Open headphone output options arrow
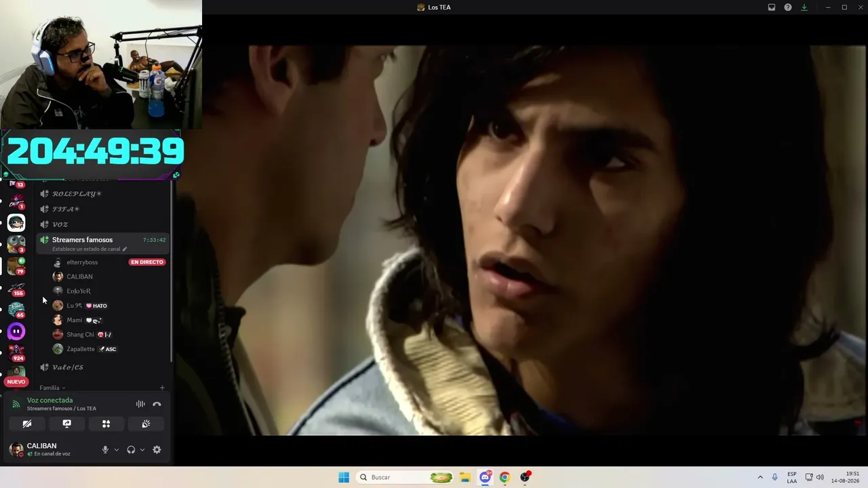Screen dimensions: 868x488 [x=142, y=449]
